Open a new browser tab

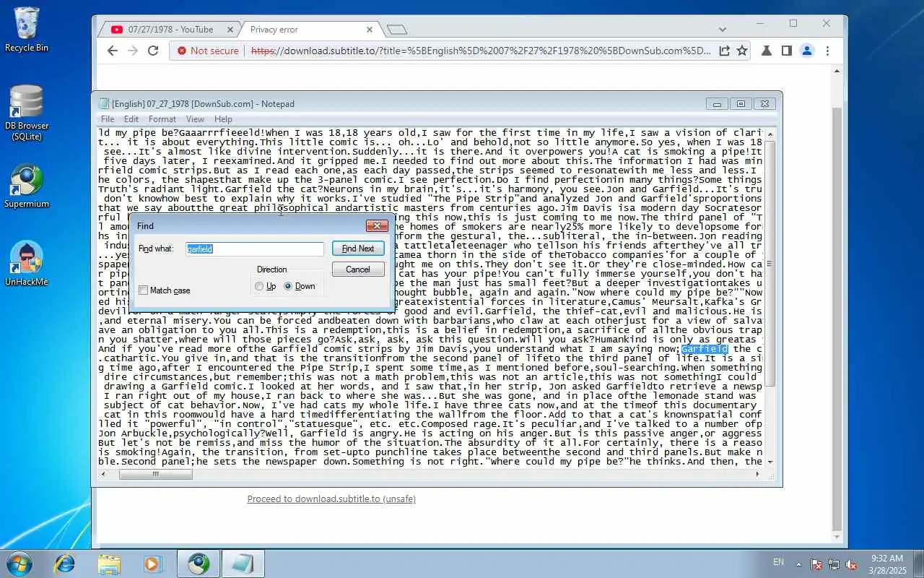click(397, 30)
